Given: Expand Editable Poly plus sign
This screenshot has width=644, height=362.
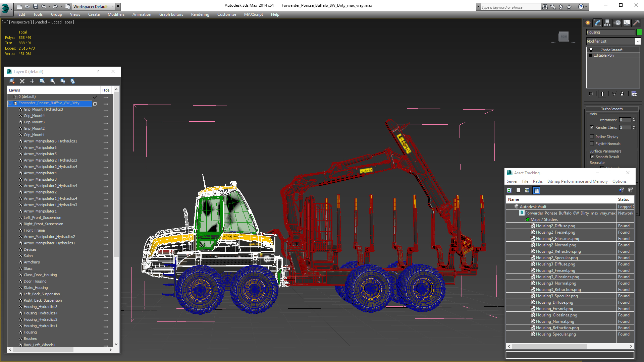Looking at the screenshot, I should click(x=590, y=55).
